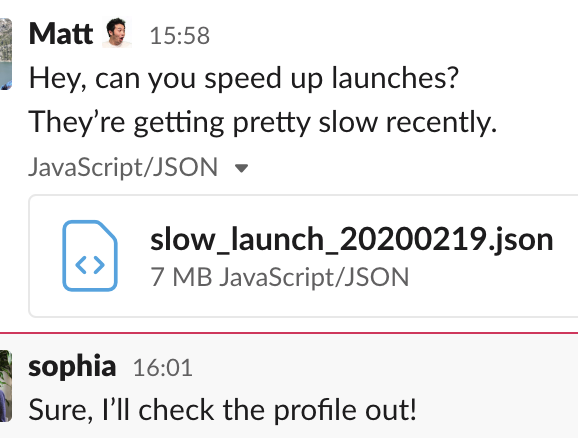Open sophia's profile avatar image
Viewport: 578px width, 444px height.
(6, 386)
